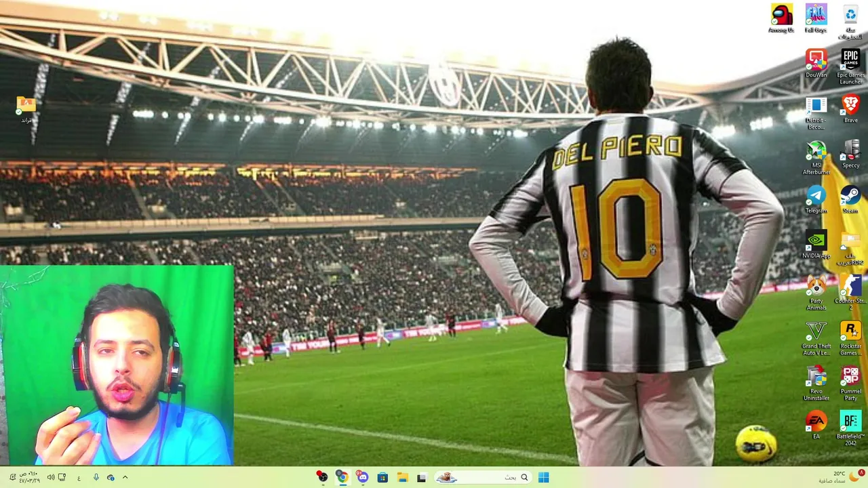Open Microsoft Store from the taskbar

coord(382,477)
